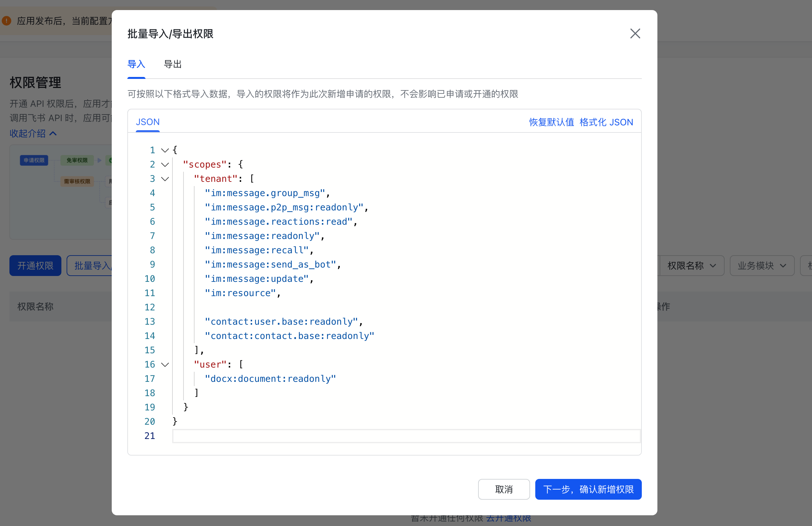Switch to the 导出 tab
The width and height of the screenshot is (812, 526).
click(173, 64)
